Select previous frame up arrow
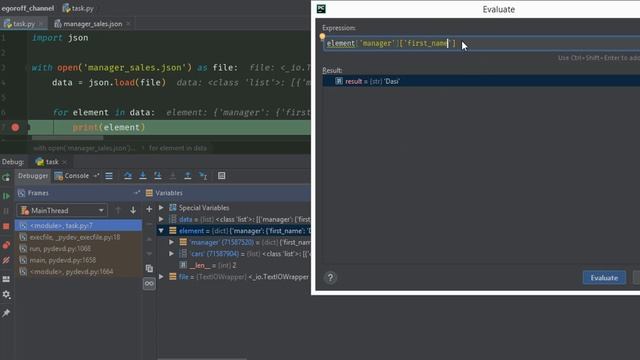640x360 pixels. click(x=118, y=211)
